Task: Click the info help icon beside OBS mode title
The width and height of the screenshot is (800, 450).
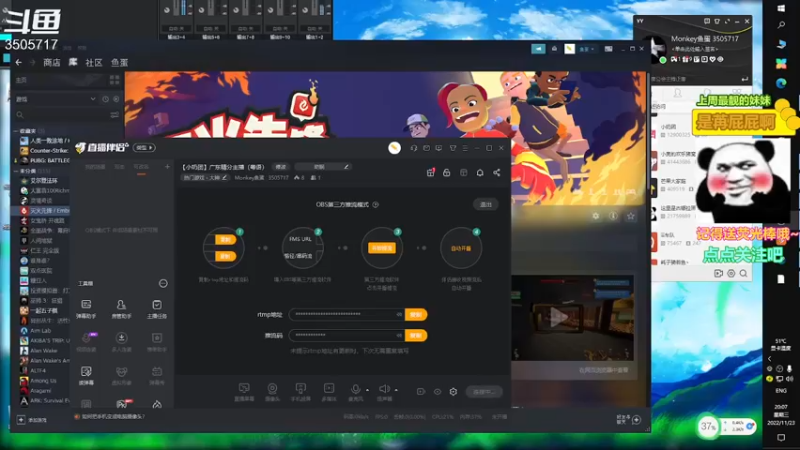Action: (376, 205)
